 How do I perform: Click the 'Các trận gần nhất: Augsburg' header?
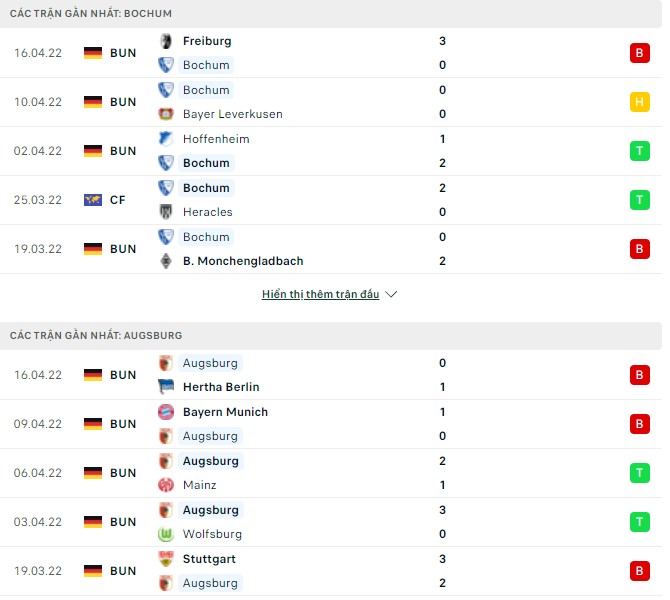coord(96,335)
